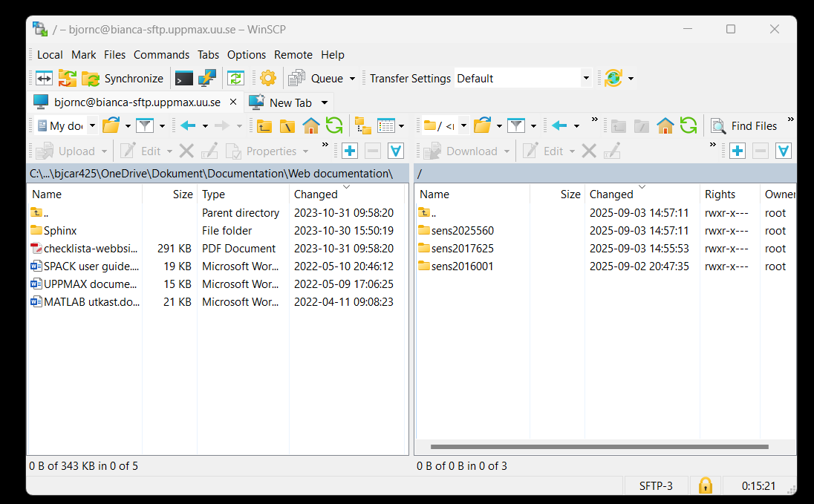Go to the home directory on remote panel

click(x=665, y=126)
